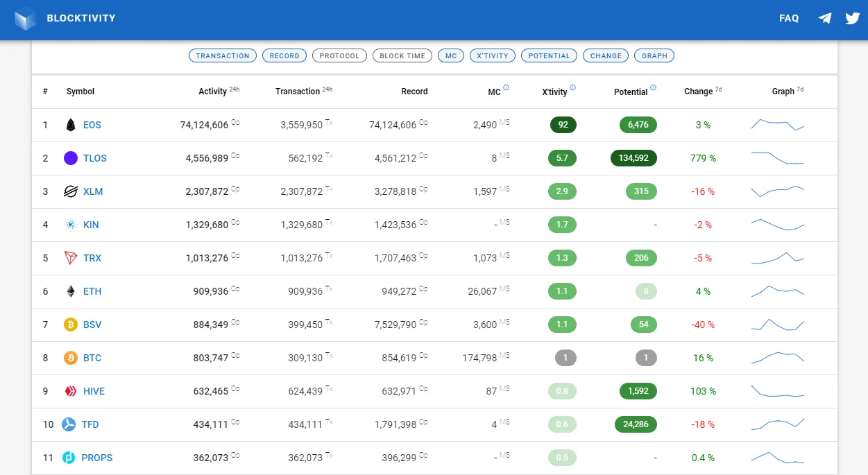Click KIN record value 1,423,536

(395, 225)
